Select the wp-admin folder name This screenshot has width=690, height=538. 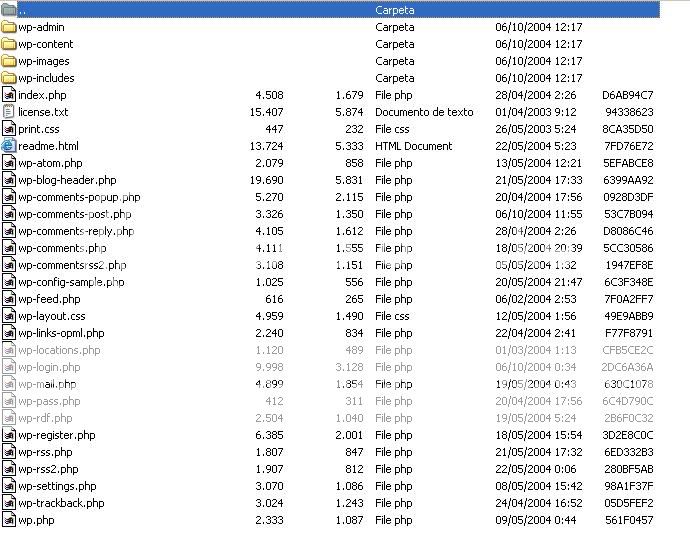coord(41,27)
